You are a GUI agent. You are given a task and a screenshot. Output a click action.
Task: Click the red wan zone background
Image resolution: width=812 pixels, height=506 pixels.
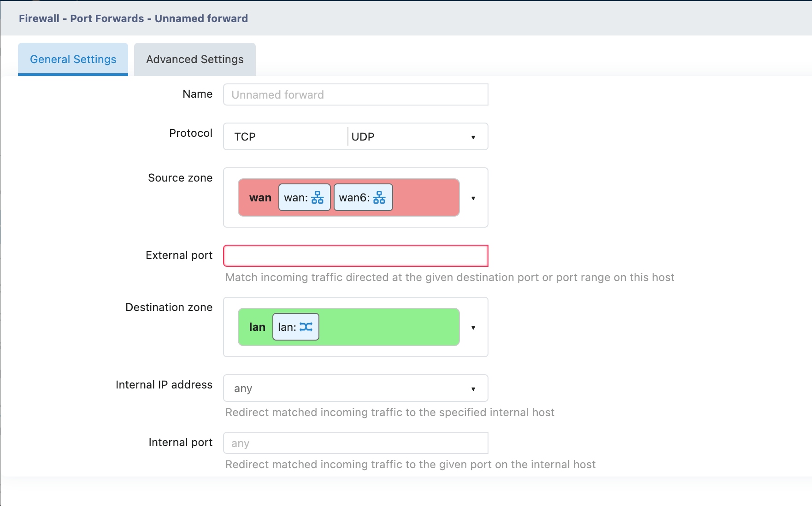tap(426, 198)
